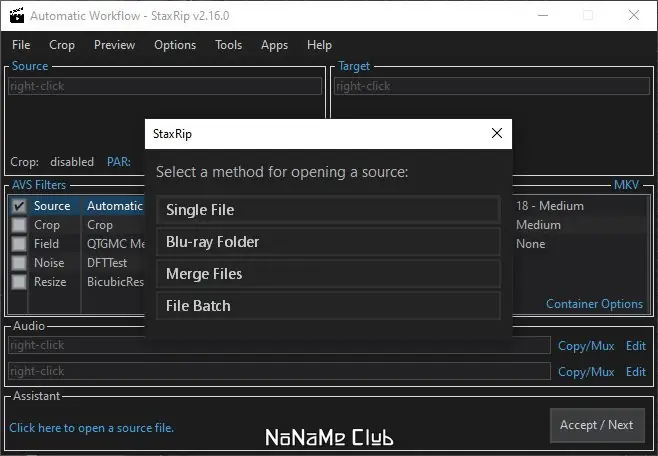This screenshot has height=456, width=658.
Task: Click the Crop 'disabled' status text
Action: [x=72, y=162]
